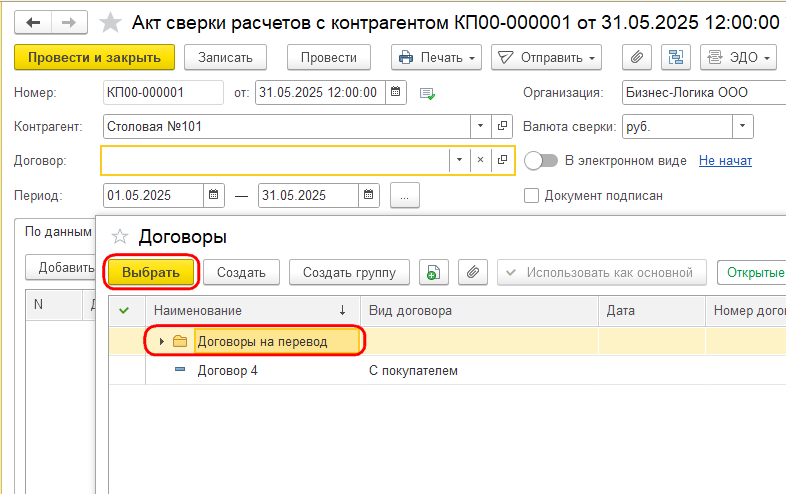Click Провести и закрыть button
The height and width of the screenshot is (494, 786).
(x=94, y=57)
